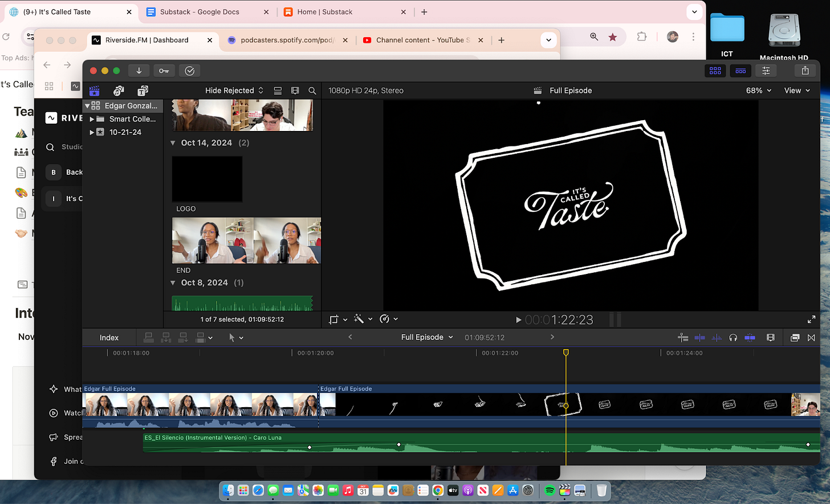Open Select tool arrow menu
The image size is (830, 504).
click(235, 338)
